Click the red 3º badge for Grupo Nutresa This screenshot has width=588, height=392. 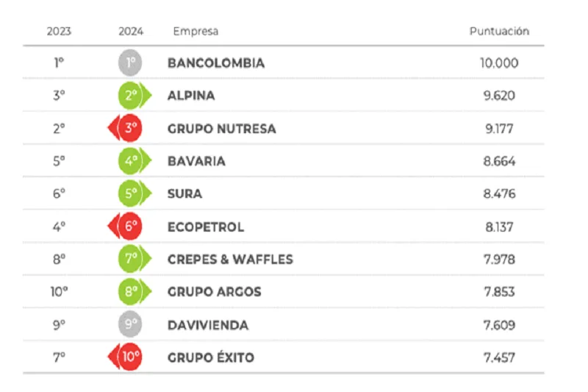130,129
